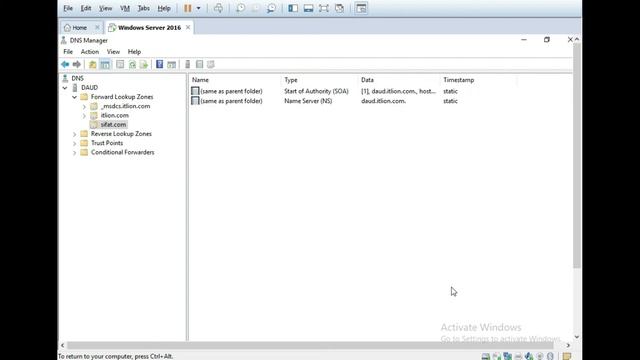Select the DAUD server in tree
The image size is (640, 360).
[89, 88]
